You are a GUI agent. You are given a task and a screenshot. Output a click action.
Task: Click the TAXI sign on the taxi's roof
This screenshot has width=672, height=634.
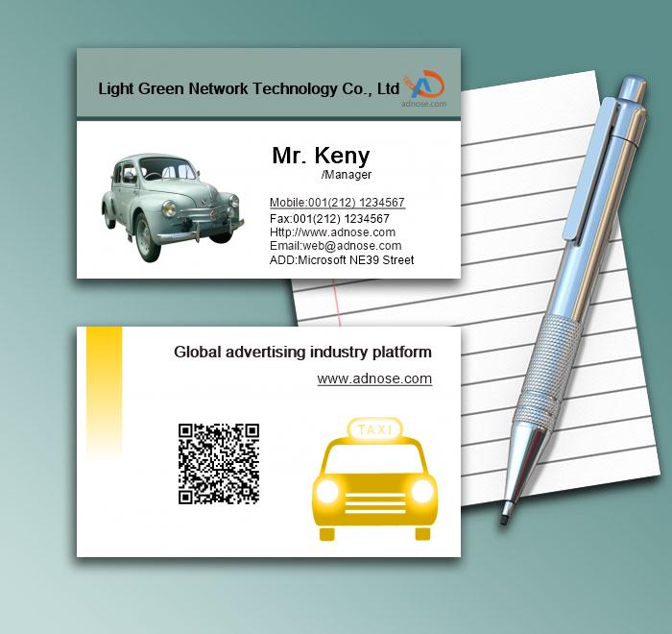tap(375, 429)
